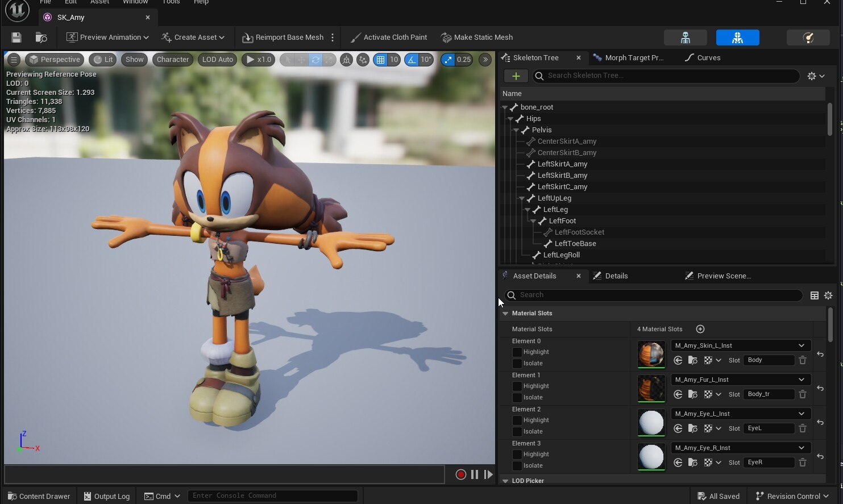Viewport: 843px width, 504px height.
Task: Click the Make Static Mesh button
Action: (x=477, y=38)
